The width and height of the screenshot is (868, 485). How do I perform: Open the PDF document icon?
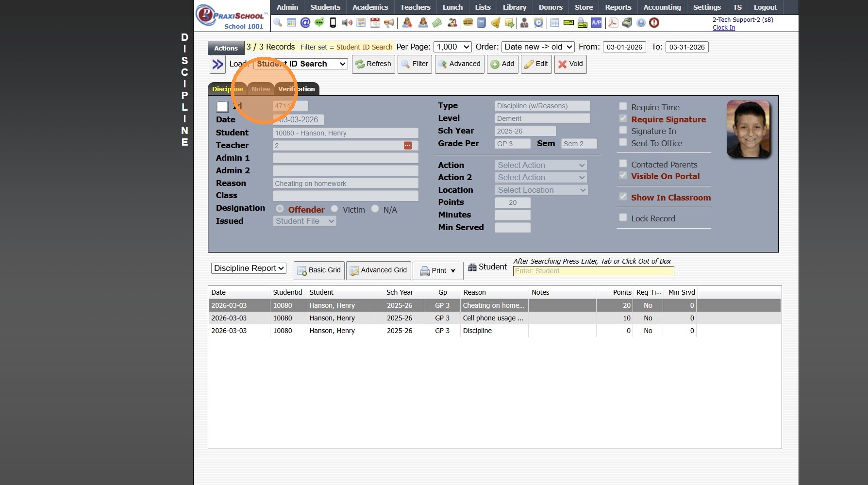613,23
